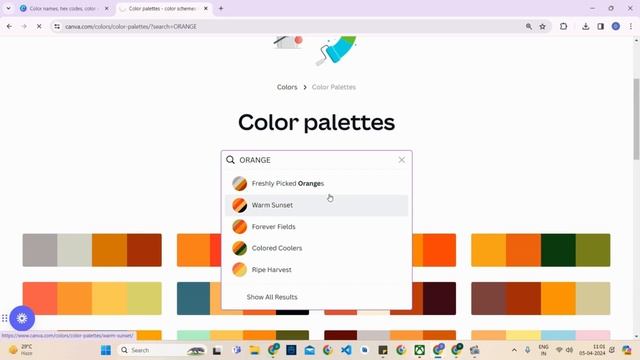Screen dimensions: 640x360
Task: Choose the Forever Fields suggestion
Action: 316,227
